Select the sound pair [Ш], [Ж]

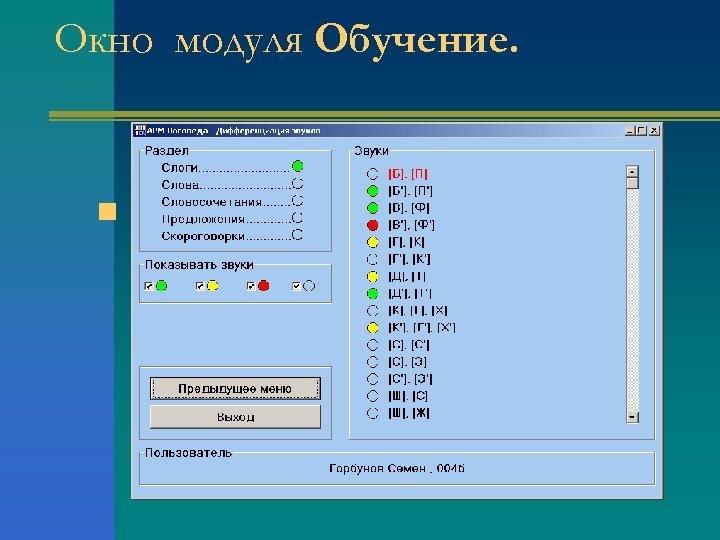[409, 413]
